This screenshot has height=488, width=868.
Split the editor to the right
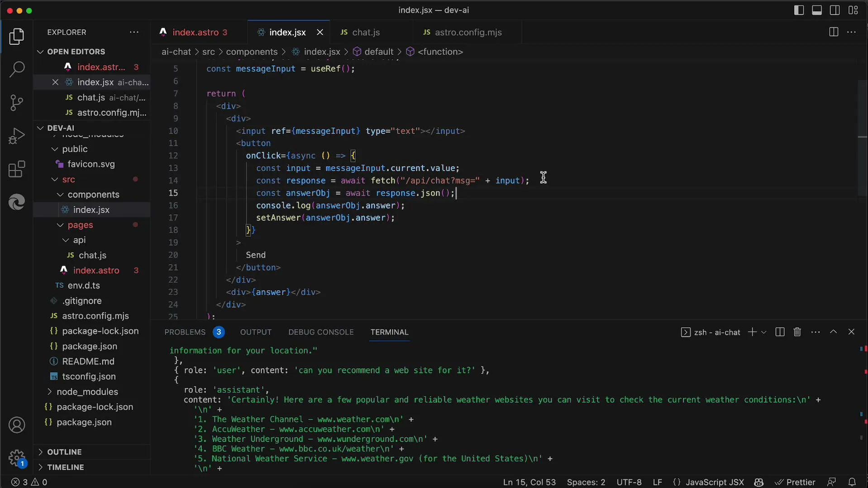coord(833,32)
